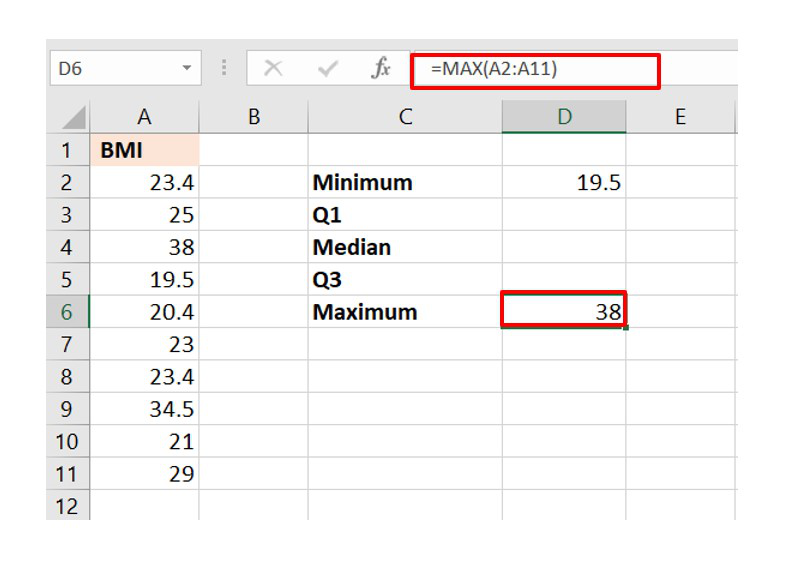
Task: Click the Median label cell
Action: pos(405,247)
